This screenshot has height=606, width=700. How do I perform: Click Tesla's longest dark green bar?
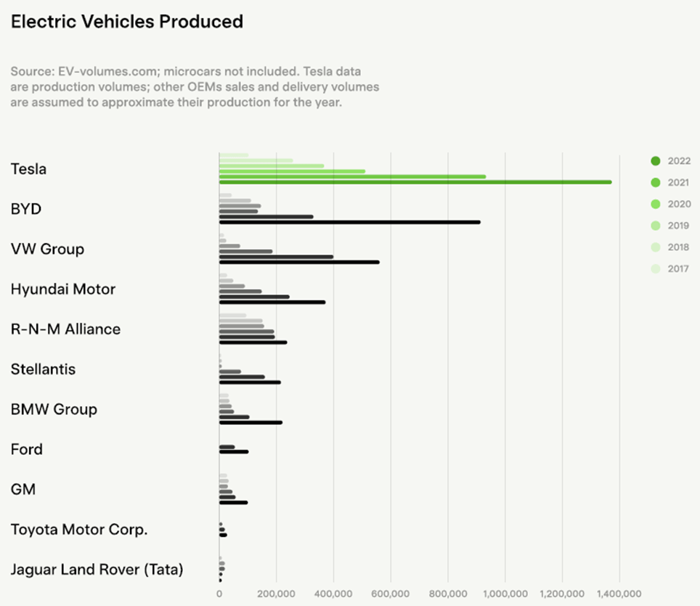pyautogui.click(x=415, y=182)
